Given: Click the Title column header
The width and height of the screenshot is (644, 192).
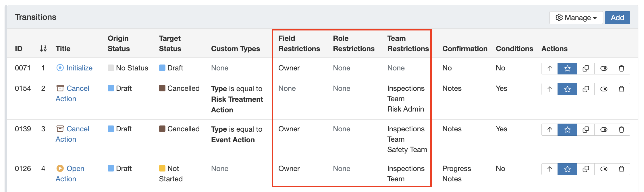Looking at the screenshot, I should point(63,49).
